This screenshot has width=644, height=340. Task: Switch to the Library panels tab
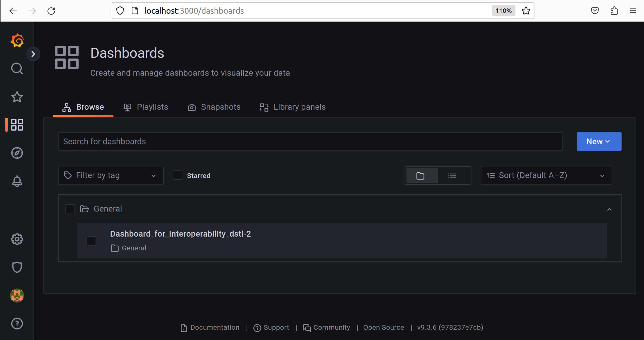click(293, 107)
